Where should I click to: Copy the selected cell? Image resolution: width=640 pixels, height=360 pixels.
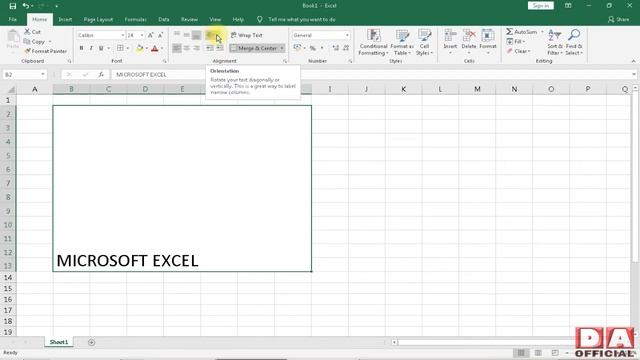click(x=34, y=42)
